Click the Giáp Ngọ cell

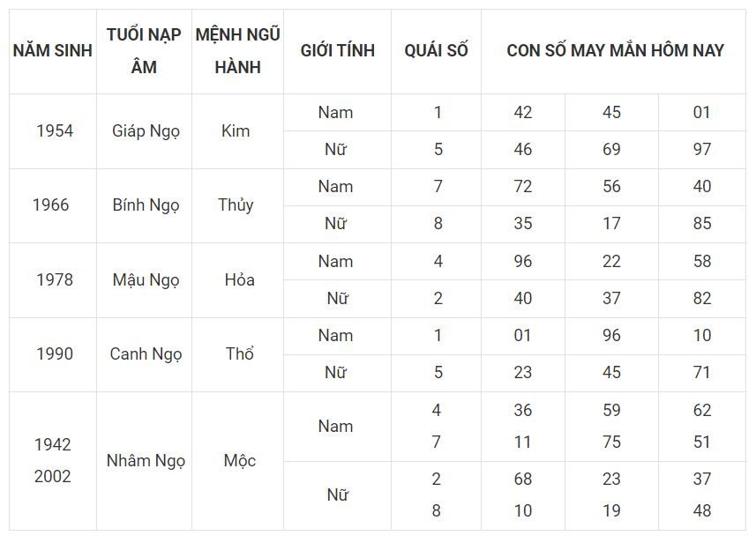pos(144,131)
